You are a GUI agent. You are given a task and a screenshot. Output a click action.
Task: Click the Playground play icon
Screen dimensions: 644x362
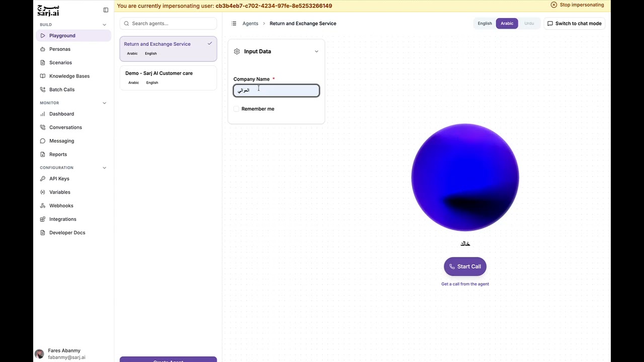43,36
